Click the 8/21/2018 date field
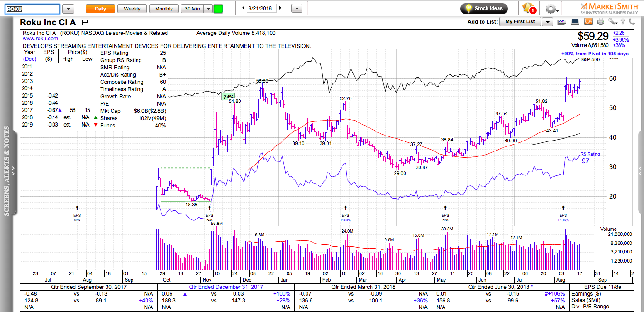644x312 pixels. click(262, 8)
